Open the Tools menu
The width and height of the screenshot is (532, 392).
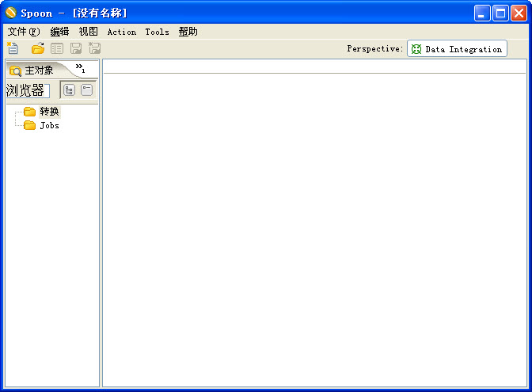point(157,32)
